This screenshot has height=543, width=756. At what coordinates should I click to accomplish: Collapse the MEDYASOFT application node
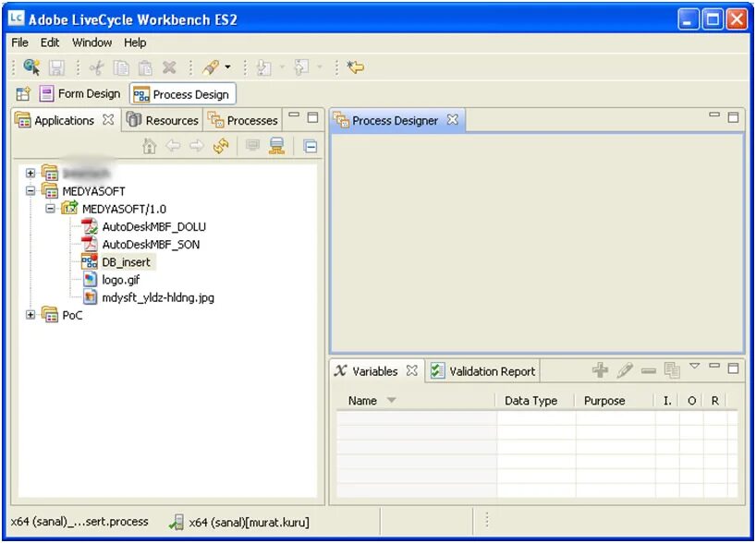point(30,191)
